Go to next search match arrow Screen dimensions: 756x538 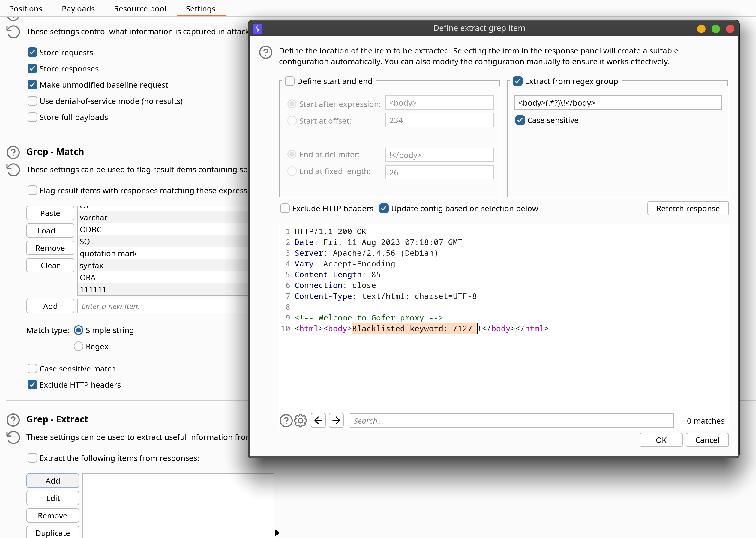(x=336, y=420)
